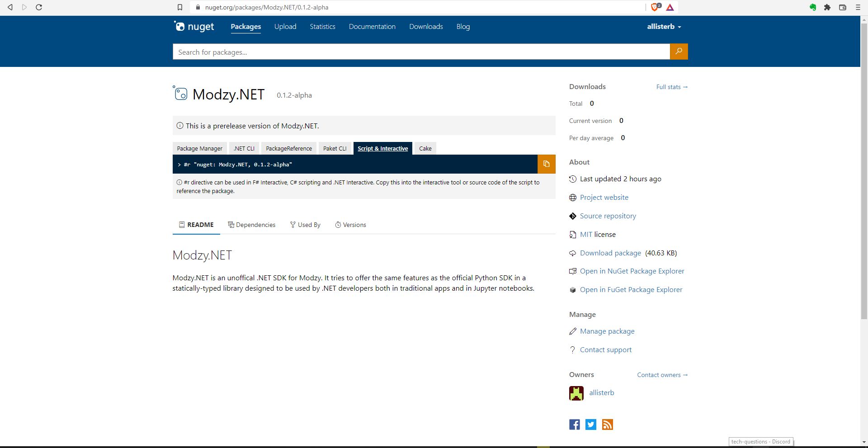Open in NuGet Package Explorer
Screen dimensions: 868x448
[x=632, y=271]
